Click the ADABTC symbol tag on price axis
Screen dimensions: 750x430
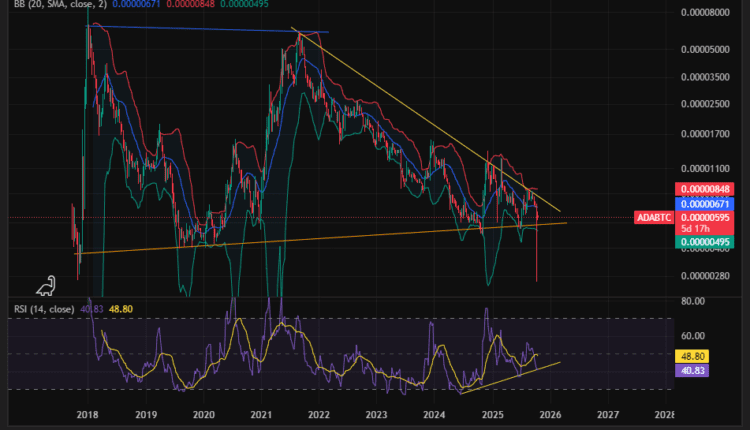[654, 217]
